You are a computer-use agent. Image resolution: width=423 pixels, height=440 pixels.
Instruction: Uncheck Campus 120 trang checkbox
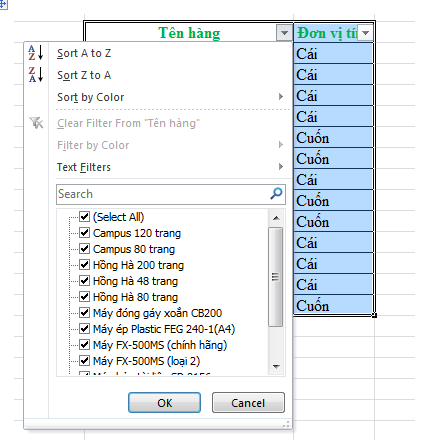pos(85,233)
